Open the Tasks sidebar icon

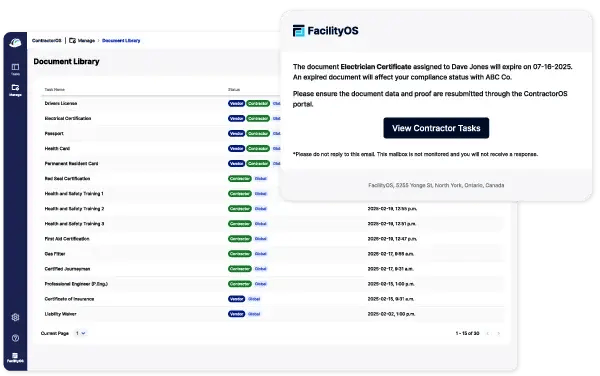click(x=15, y=69)
